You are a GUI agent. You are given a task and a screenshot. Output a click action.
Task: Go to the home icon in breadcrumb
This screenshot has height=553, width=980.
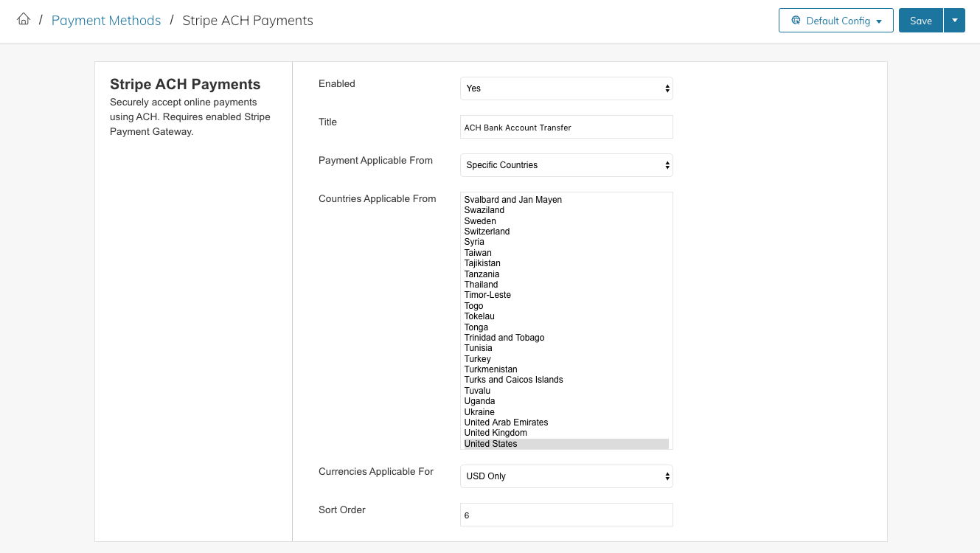point(24,20)
